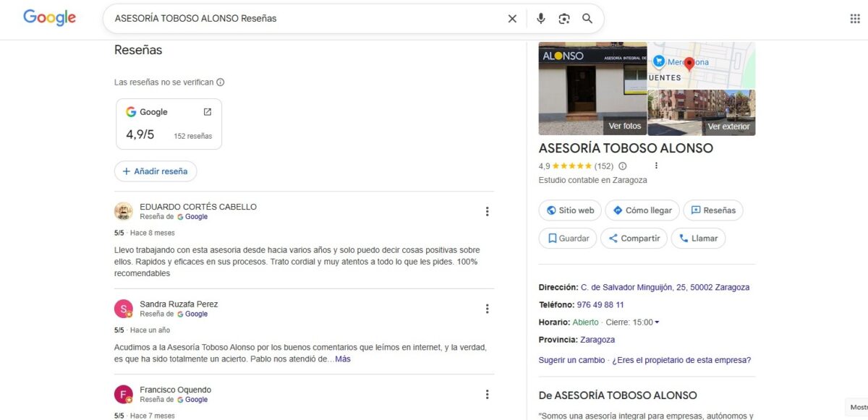
Task: Activate voice search with the microphone icon
Action: (x=540, y=18)
